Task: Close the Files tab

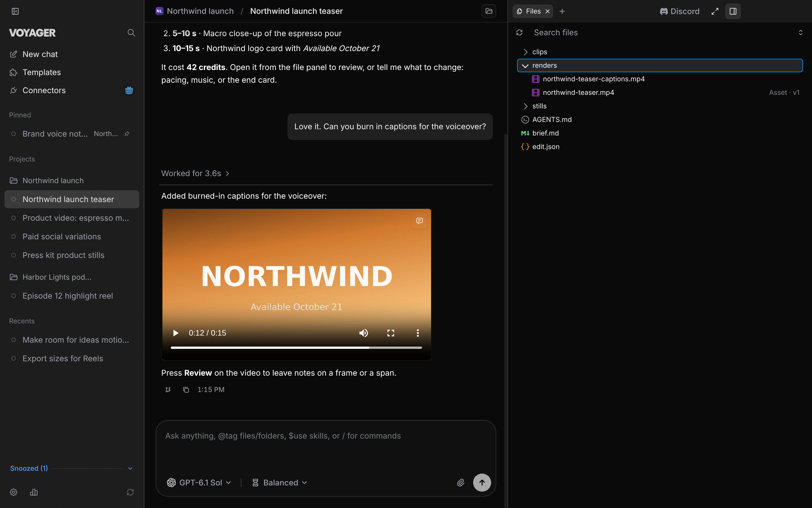Action: tap(548, 11)
